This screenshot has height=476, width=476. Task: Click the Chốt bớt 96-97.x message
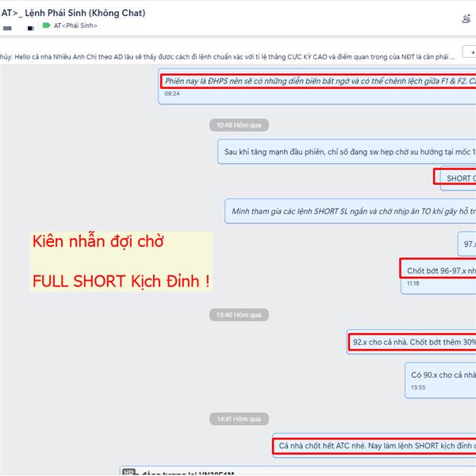coord(439,276)
